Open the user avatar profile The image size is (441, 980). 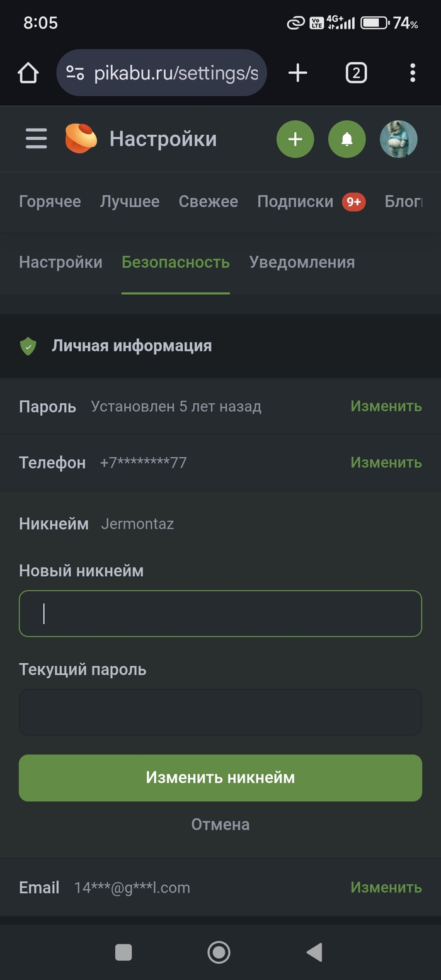tap(398, 139)
